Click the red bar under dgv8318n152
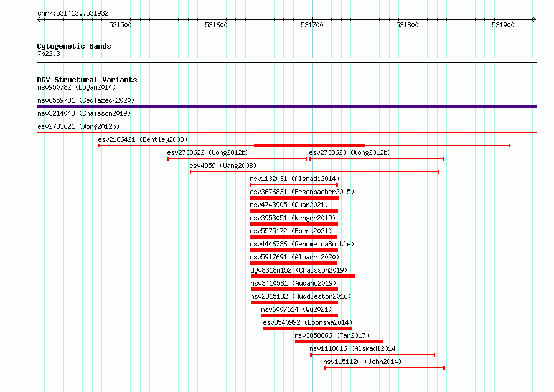The height and width of the screenshot is (392, 554). [x=303, y=276]
